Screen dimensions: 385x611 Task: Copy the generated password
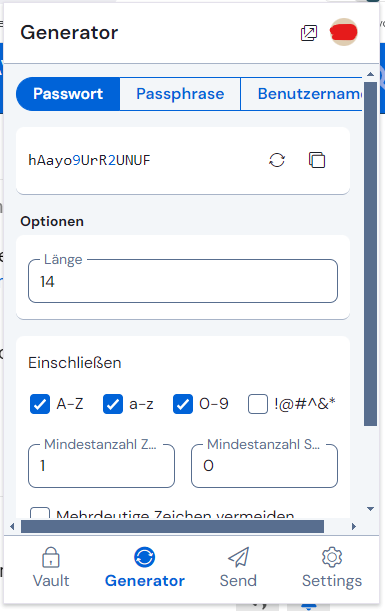click(x=317, y=160)
